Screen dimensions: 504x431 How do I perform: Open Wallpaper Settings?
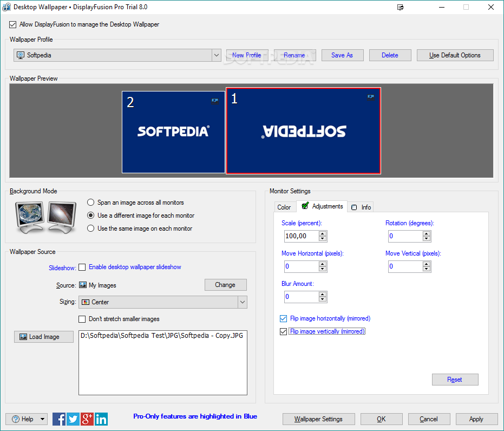point(318,419)
